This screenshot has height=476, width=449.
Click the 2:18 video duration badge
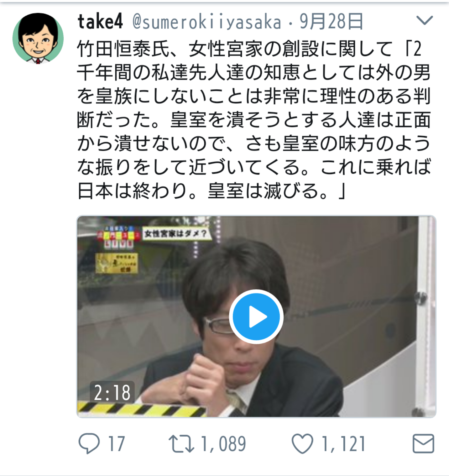tap(112, 392)
